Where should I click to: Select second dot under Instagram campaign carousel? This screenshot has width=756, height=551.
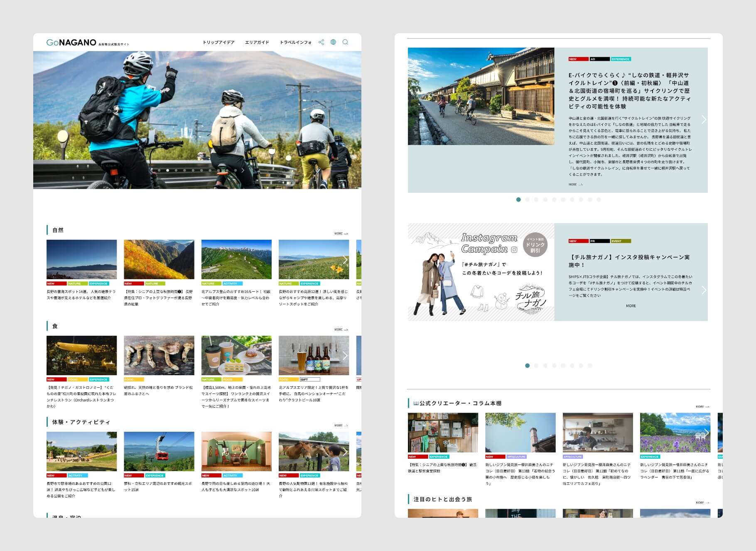(x=536, y=366)
